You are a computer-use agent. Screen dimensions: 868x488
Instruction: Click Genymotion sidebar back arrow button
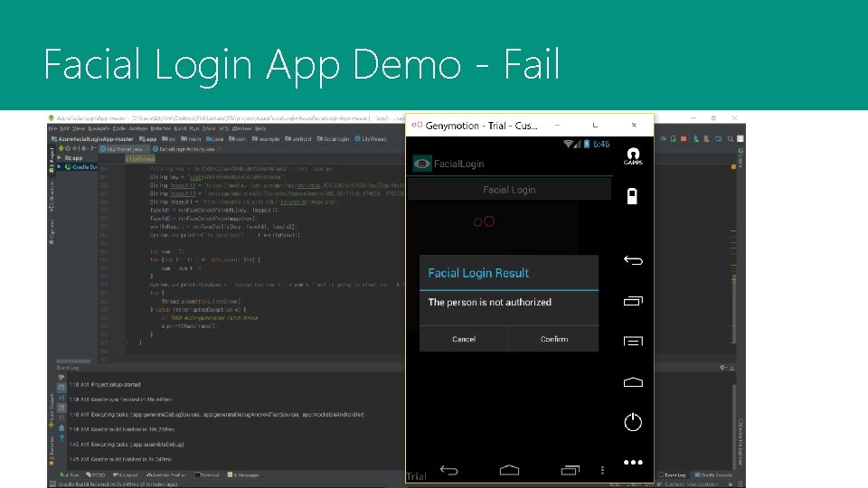[x=633, y=260]
